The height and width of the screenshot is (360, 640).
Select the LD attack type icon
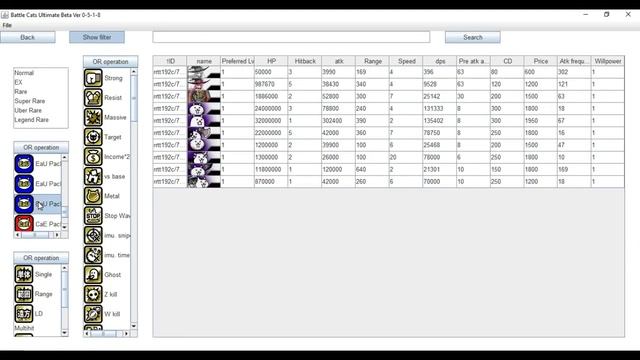[24, 313]
